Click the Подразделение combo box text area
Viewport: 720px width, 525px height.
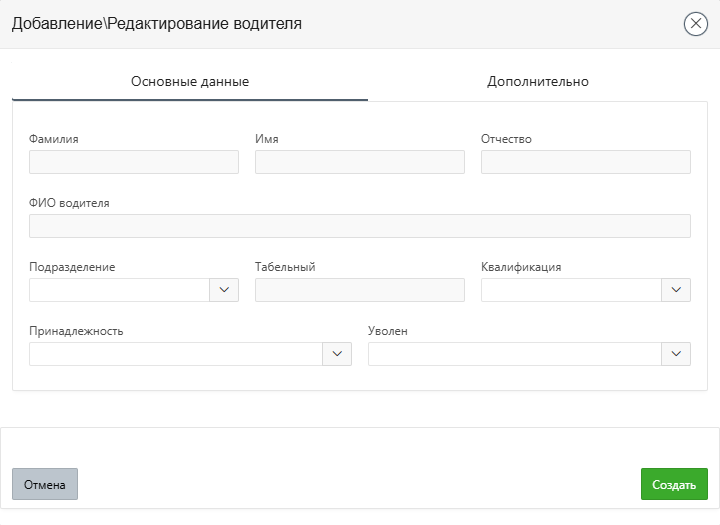119,290
